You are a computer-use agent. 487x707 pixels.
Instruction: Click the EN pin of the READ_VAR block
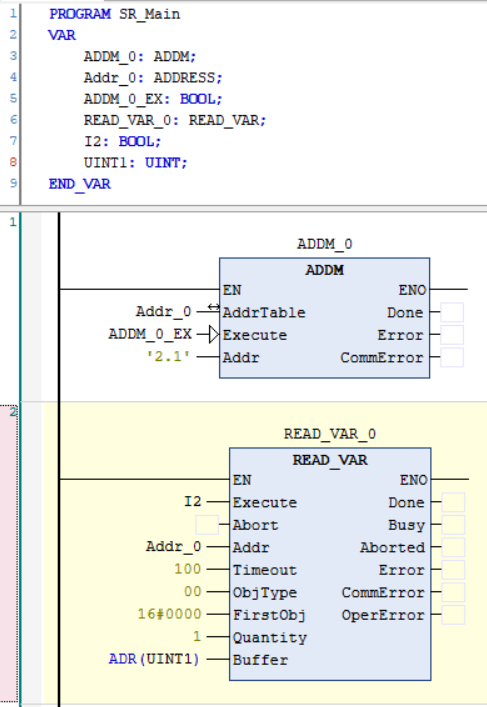pyautogui.click(x=242, y=480)
